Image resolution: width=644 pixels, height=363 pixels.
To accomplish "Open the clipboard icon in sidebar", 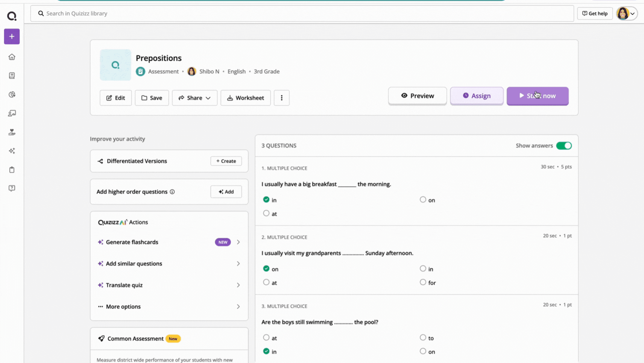I will 12,170.
